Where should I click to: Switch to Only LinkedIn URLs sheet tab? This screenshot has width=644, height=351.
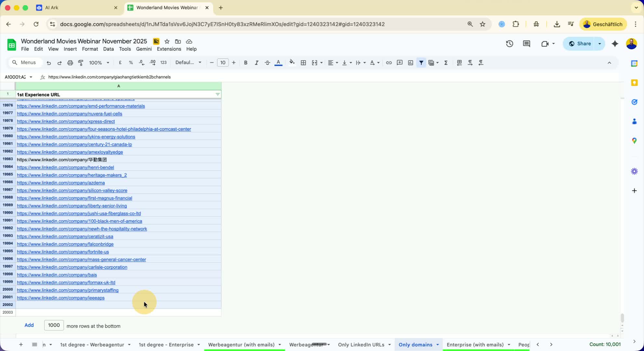point(361,344)
